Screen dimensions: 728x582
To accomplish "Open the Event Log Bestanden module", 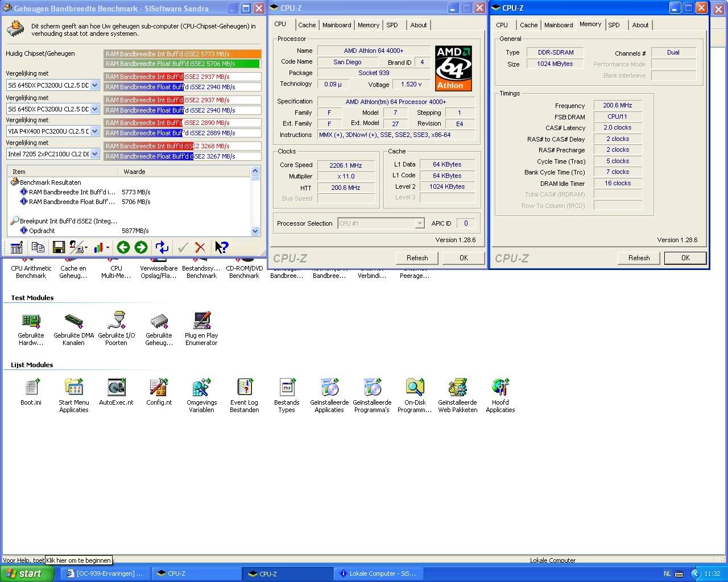I will click(244, 396).
